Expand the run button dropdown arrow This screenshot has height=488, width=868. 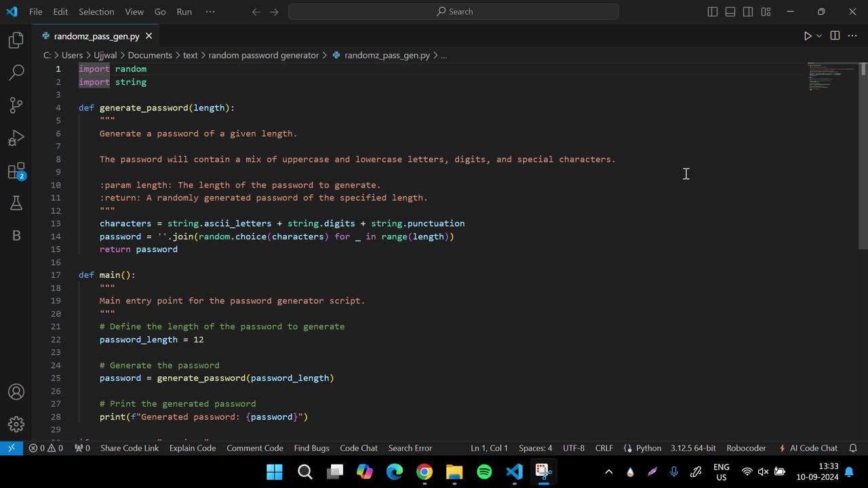[819, 36]
